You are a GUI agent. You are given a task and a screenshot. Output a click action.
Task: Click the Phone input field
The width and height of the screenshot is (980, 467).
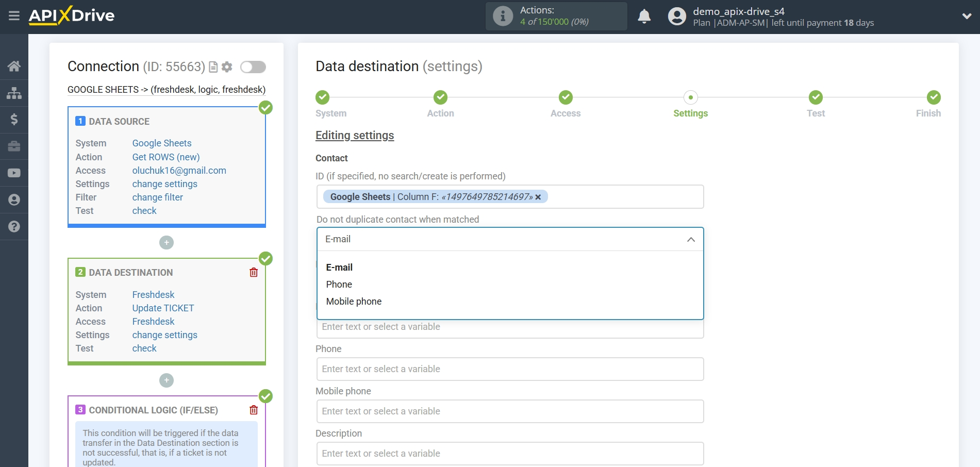pyautogui.click(x=510, y=369)
